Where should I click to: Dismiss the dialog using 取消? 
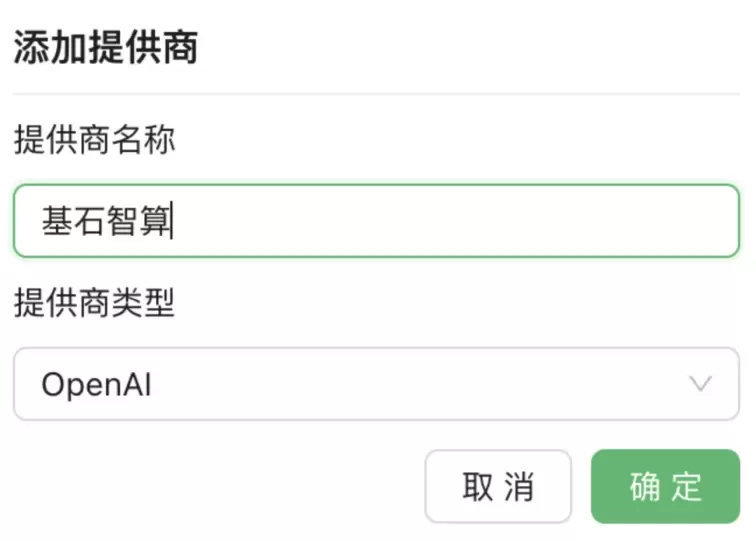coord(498,487)
